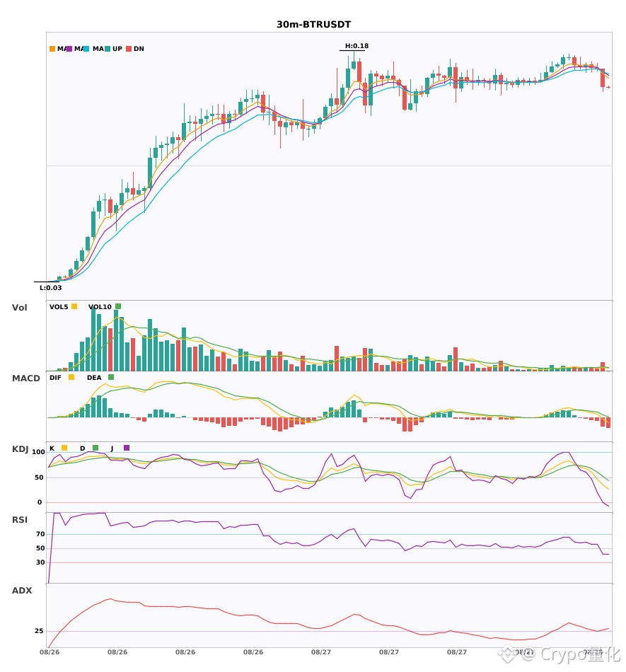Select the RSI panel label
Image resolution: width=626 pixels, height=672 pixels.
click(x=20, y=520)
